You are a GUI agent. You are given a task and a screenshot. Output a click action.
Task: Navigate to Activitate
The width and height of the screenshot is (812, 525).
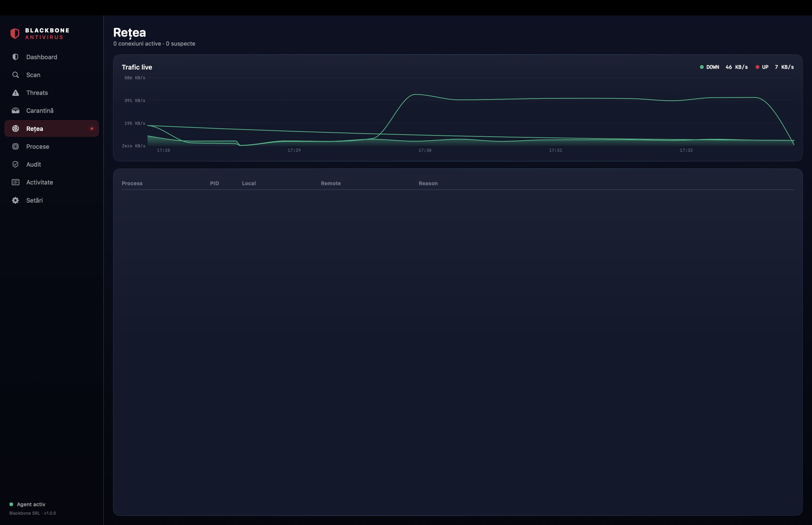point(52,182)
